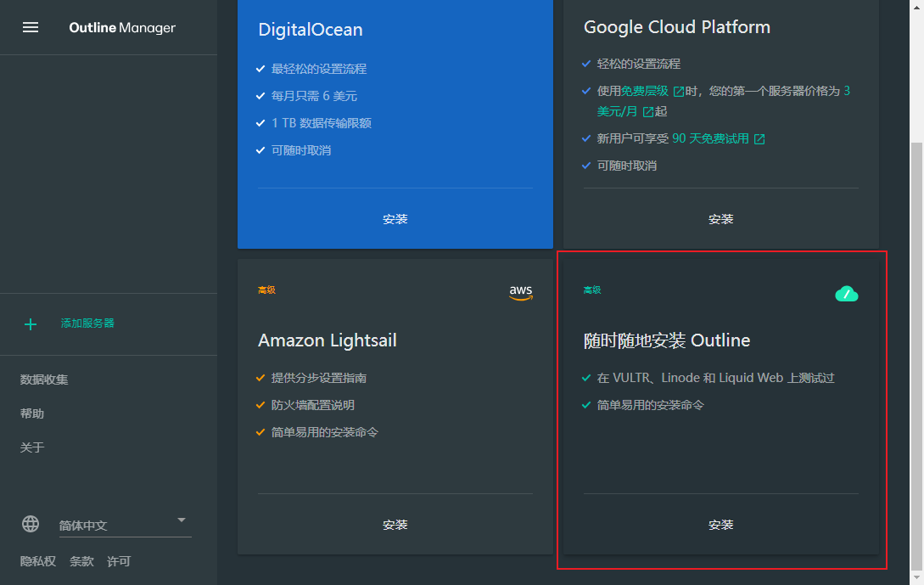Click the scrollbar down arrow
The width and height of the screenshot is (924, 585).
[917, 577]
